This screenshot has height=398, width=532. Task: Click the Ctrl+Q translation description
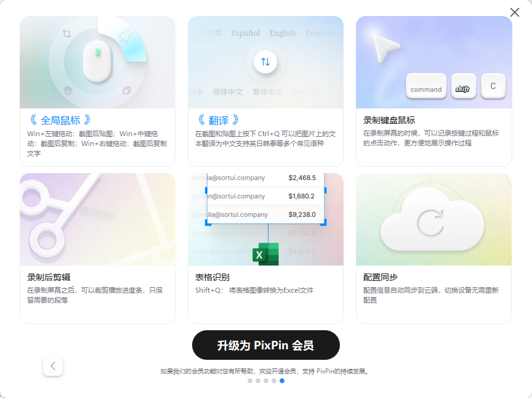[265, 139]
